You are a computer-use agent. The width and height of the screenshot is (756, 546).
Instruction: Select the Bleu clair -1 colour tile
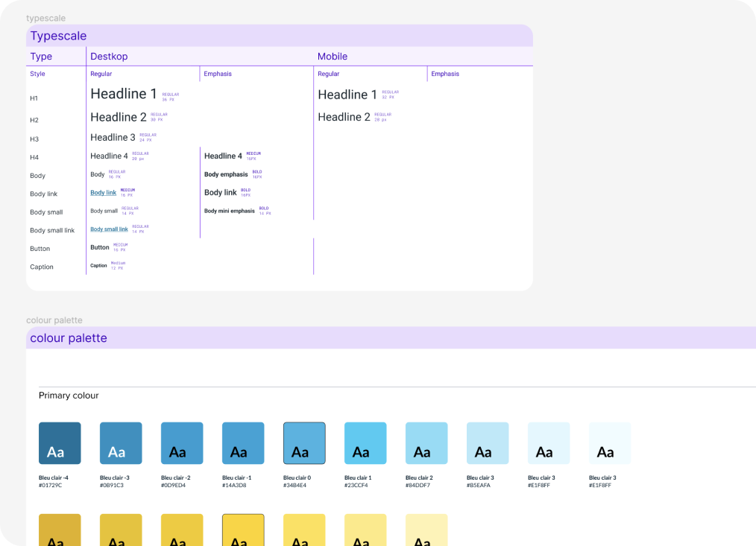click(243, 443)
